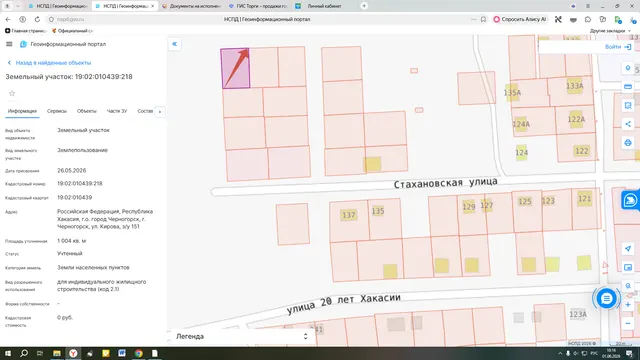Open a new browser tab
The height and width of the screenshot is (360, 640).
pyautogui.click(x=364, y=6)
